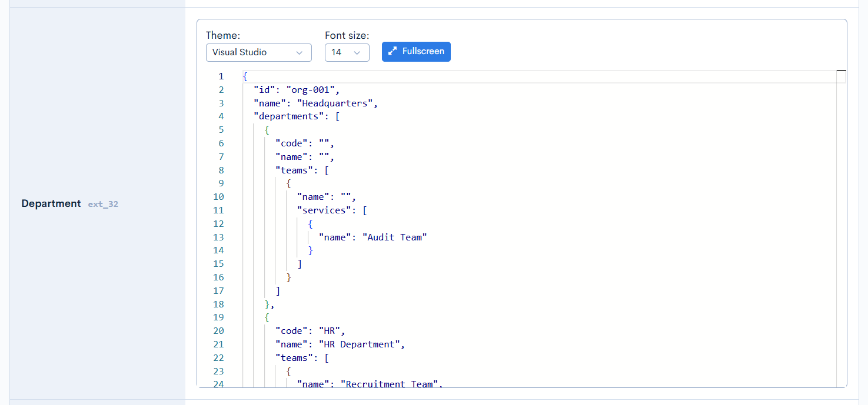Screen dimensions: 868x405
Task: Open the Theme dropdown showing Visual Studio
Action: pos(258,52)
